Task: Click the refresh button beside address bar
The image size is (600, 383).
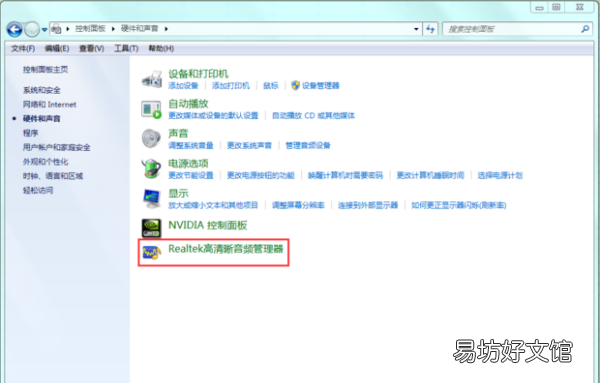Action: 430,29
